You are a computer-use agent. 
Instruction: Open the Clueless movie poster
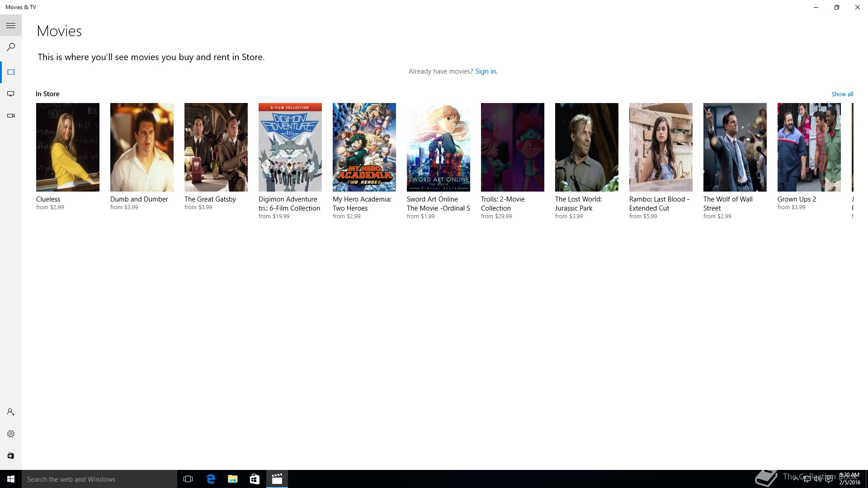68,147
